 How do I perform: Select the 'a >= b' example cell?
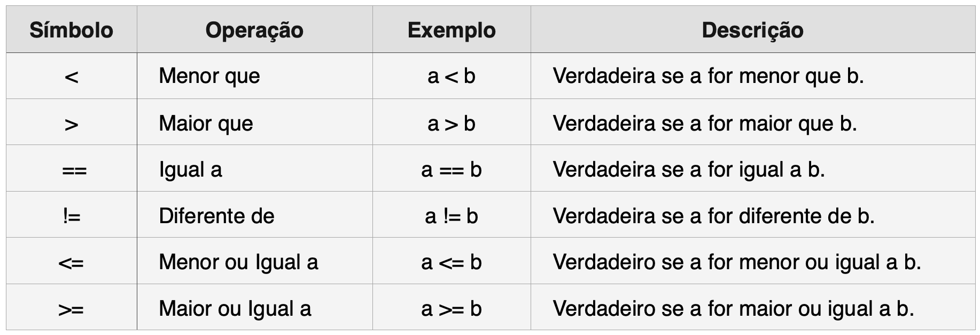pos(452,308)
